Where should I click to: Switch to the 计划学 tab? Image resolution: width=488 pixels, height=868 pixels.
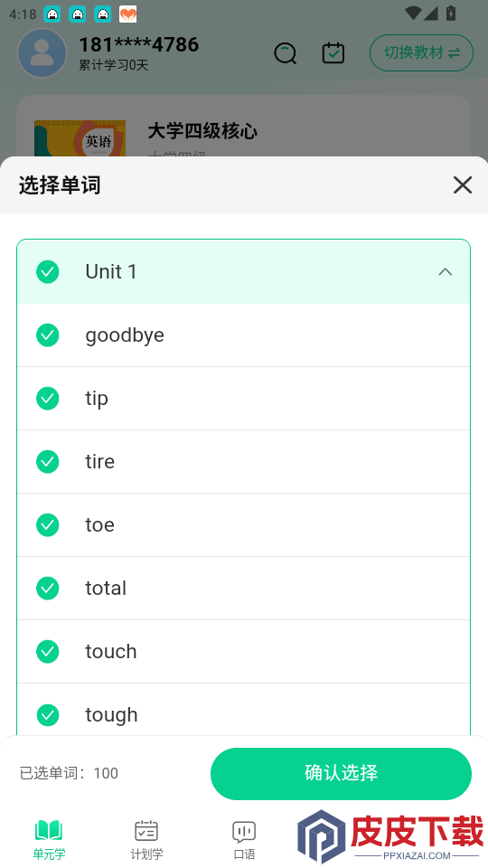[x=146, y=840]
